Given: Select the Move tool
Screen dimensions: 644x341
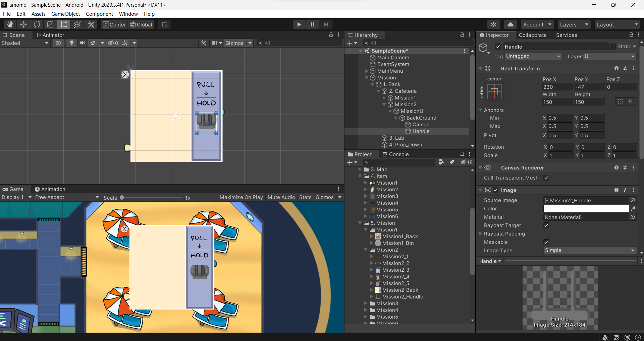Looking at the screenshot, I should point(23,24).
